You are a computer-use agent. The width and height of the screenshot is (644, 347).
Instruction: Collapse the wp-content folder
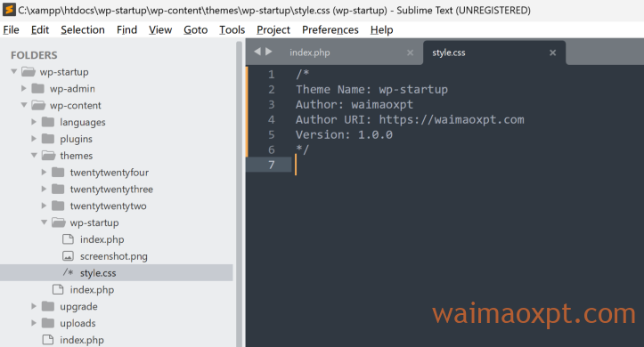(x=24, y=105)
